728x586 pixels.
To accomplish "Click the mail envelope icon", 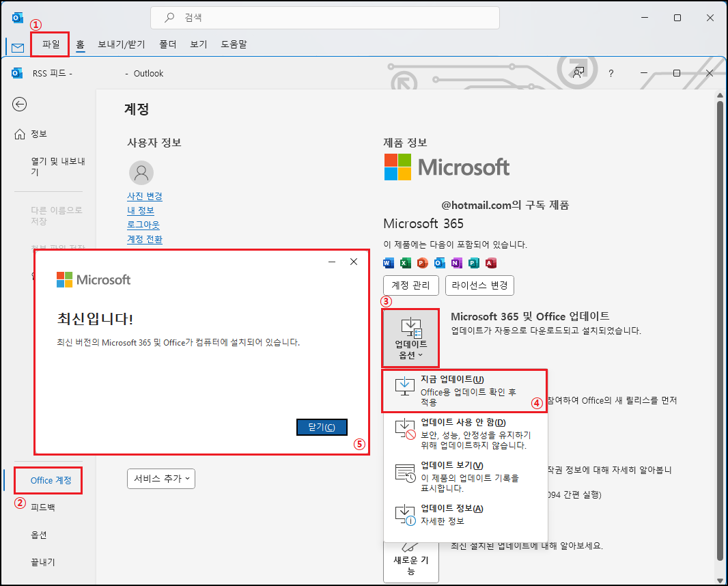I will point(18,47).
